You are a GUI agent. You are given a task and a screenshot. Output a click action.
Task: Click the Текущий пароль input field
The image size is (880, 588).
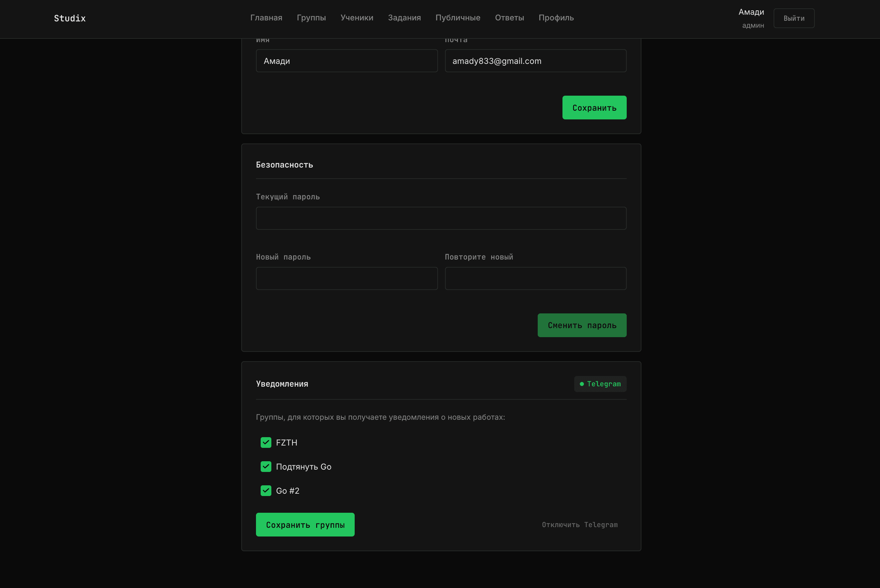tap(441, 218)
